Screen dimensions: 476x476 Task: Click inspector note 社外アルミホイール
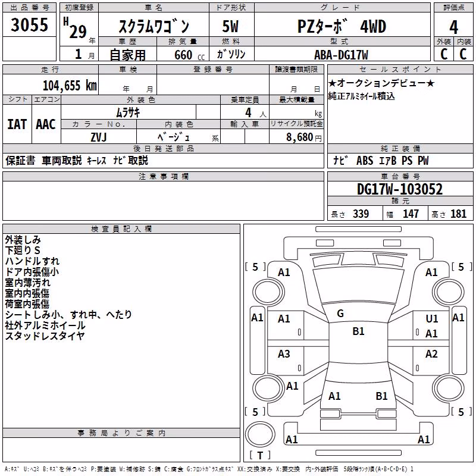point(45,325)
